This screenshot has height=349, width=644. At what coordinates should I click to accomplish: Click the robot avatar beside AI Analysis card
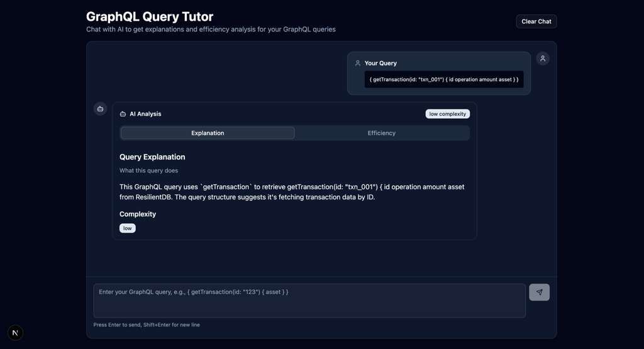click(x=100, y=109)
